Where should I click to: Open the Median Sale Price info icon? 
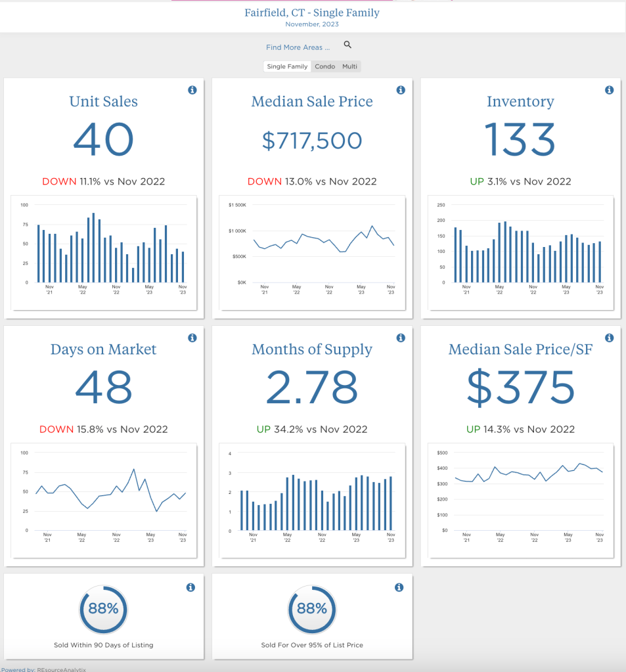click(x=401, y=90)
